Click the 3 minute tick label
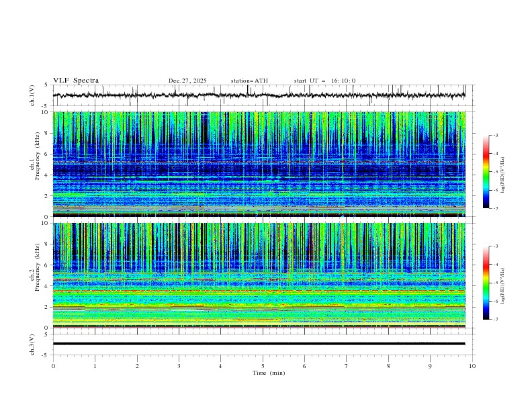Image resolution: width=532 pixels, height=411 pixels. coord(179,366)
